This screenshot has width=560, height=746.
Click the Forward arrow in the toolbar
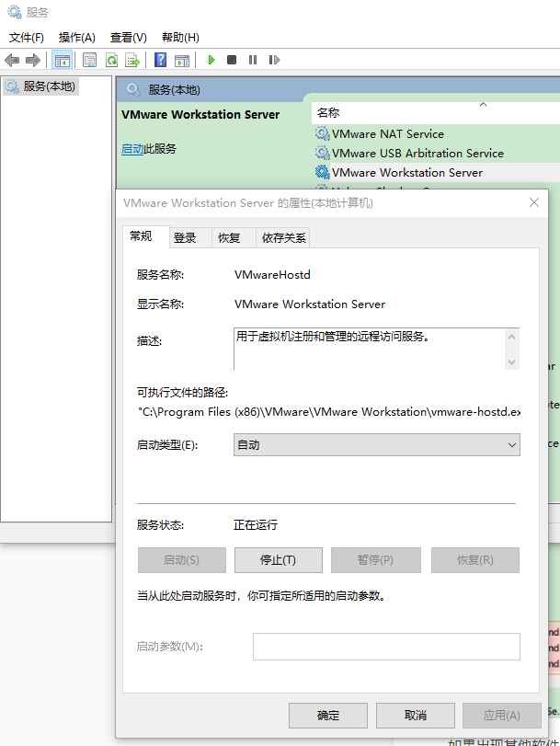pyautogui.click(x=33, y=60)
